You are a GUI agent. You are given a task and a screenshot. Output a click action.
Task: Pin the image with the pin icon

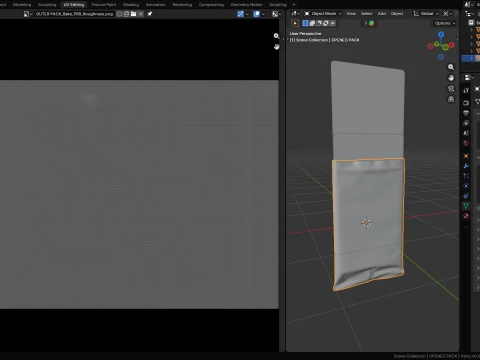point(150,14)
